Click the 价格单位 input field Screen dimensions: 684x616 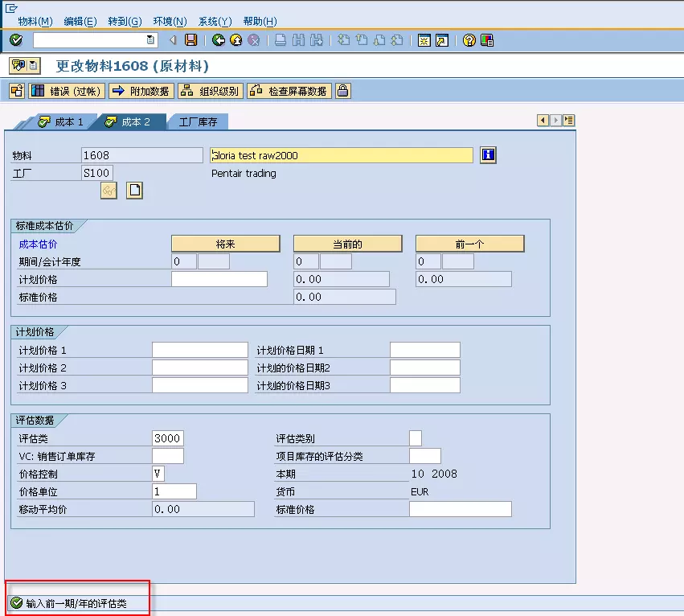tap(174, 491)
